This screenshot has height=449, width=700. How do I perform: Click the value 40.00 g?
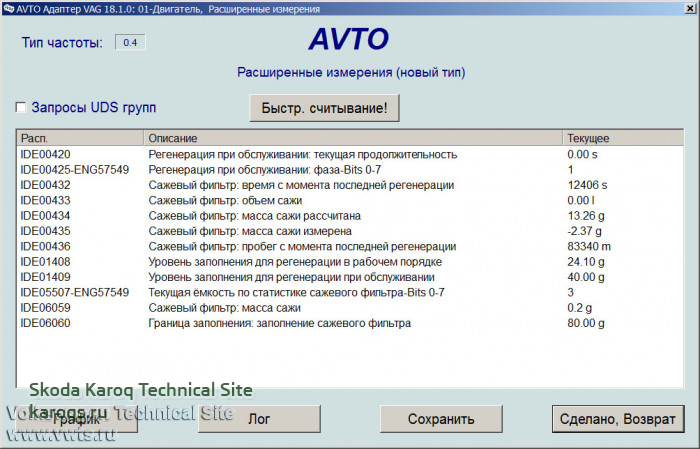tap(586, 277)
